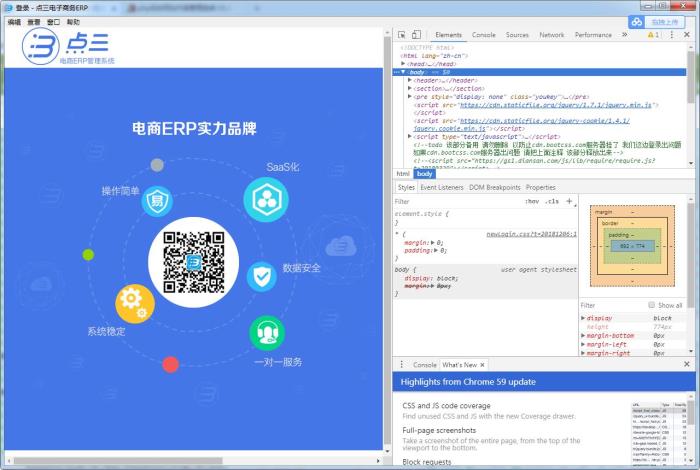Open the Network tab
Image resolution: width=700 pixels, height=470 pixels.
tap(551, 35)
